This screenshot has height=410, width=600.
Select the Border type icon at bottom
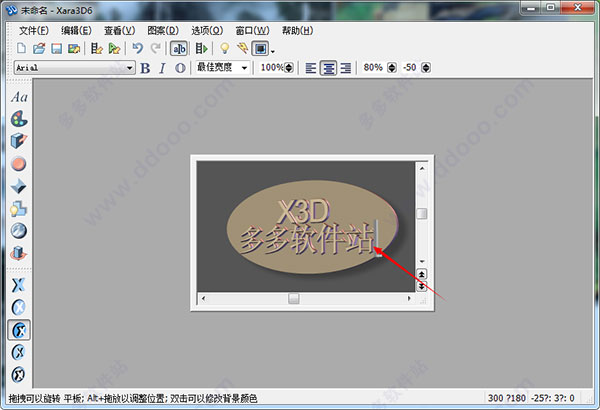18,375
